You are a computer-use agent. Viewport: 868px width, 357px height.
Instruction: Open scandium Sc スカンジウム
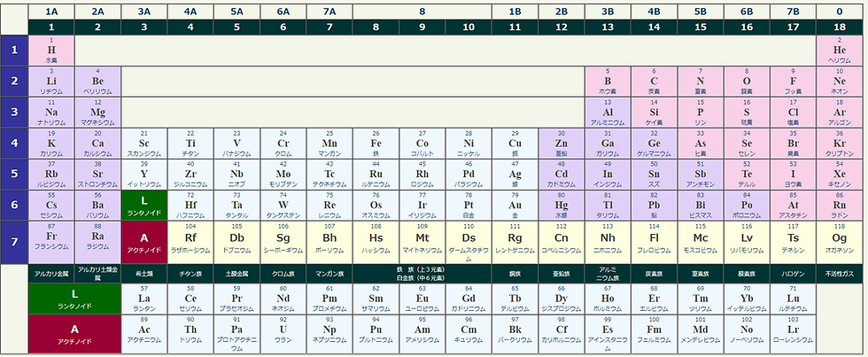coord(143,144)
